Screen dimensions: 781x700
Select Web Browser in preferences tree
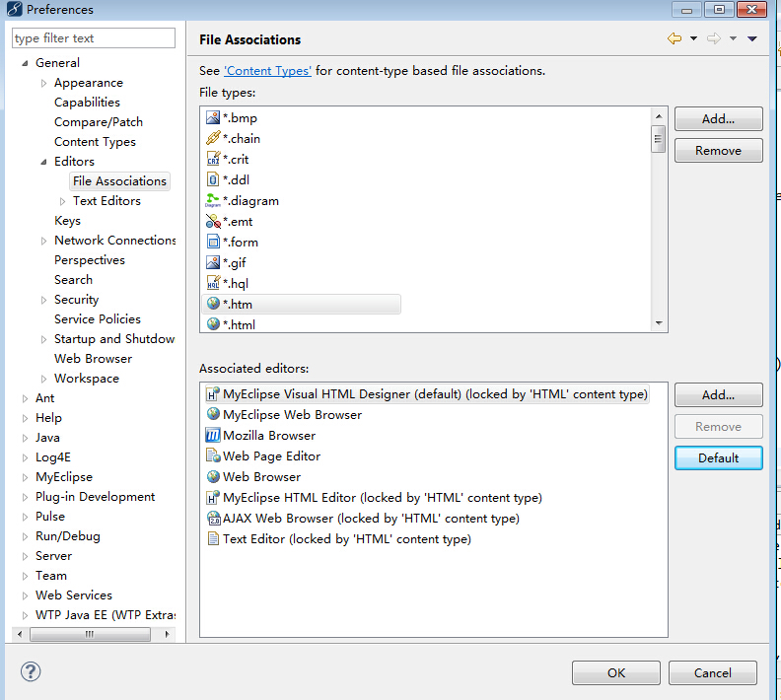coord(93,359)
